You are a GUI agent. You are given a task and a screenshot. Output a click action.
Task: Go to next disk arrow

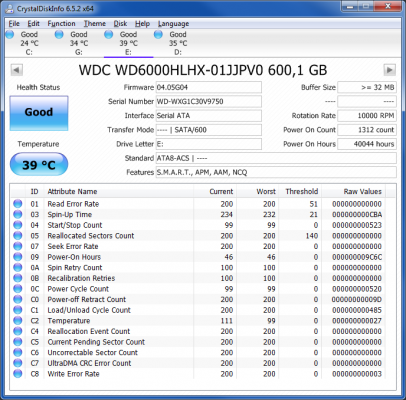pos(390,70)
